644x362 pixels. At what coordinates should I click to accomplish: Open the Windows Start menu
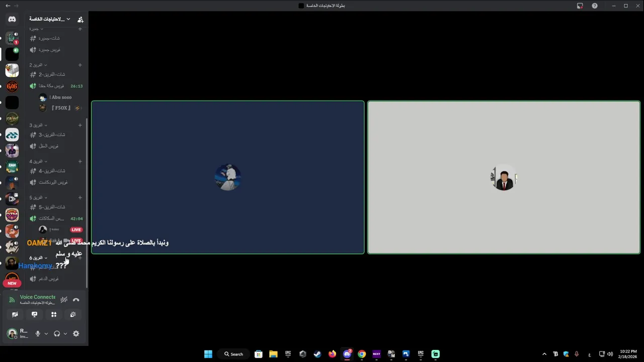coord(208,354)
